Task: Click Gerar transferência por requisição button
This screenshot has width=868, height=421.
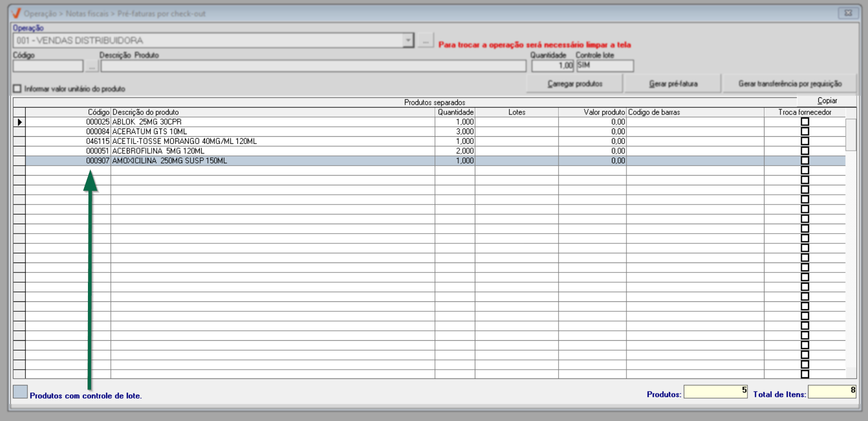Action: click(790, 83)
